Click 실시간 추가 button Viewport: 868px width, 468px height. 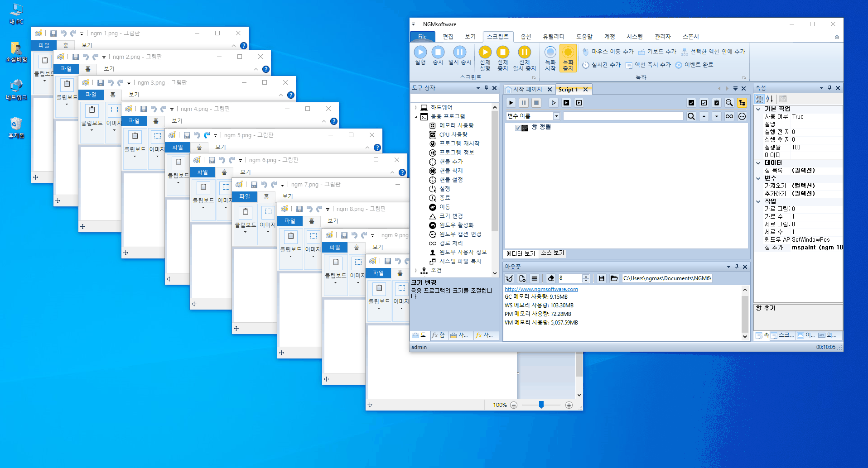(x=601, y=65)
